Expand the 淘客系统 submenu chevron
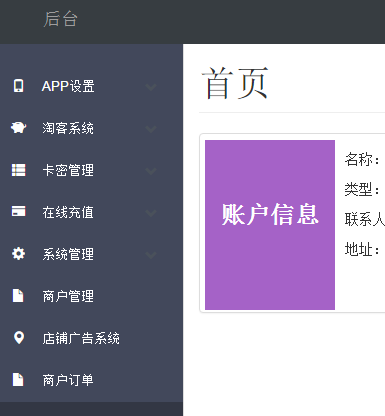 151,129
